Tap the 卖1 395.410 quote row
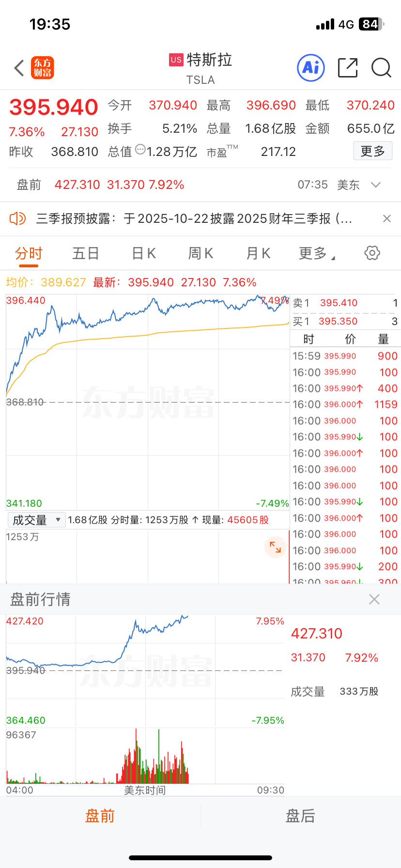Viewport: 401px width, 868px height. (x=345, y=303)
